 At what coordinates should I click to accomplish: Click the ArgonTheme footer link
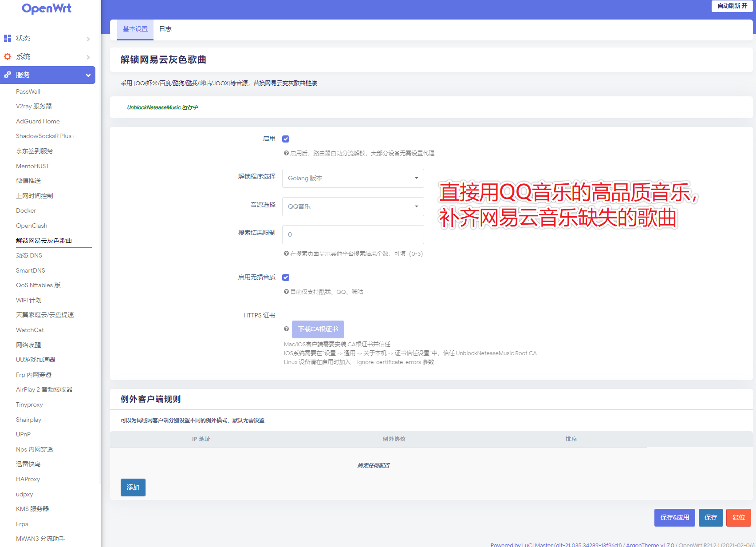point(650,544)
